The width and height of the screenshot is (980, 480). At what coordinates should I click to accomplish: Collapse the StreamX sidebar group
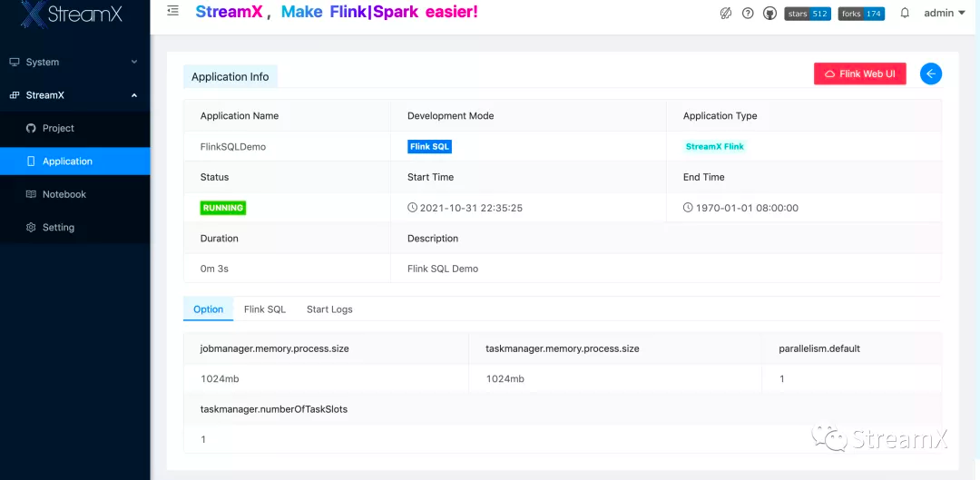tap(74, 95)
